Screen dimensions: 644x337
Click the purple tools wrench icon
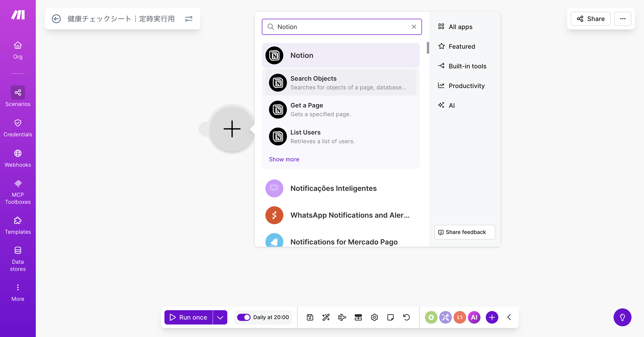445,317
